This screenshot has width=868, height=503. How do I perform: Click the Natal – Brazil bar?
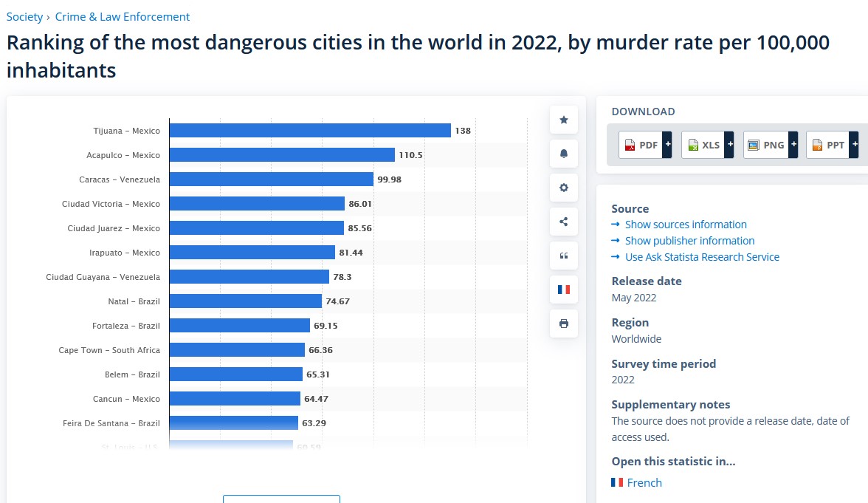point(245,301)
